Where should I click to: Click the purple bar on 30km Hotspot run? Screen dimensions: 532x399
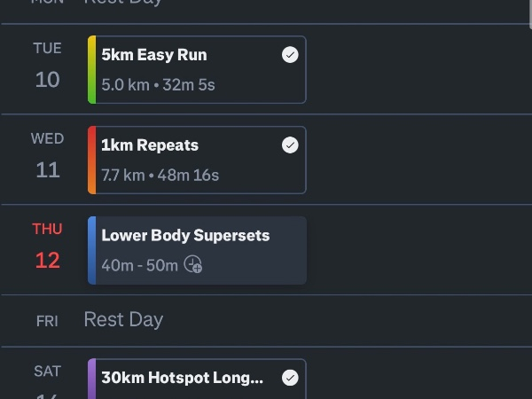pyautogui.click(x=92, y=379)
